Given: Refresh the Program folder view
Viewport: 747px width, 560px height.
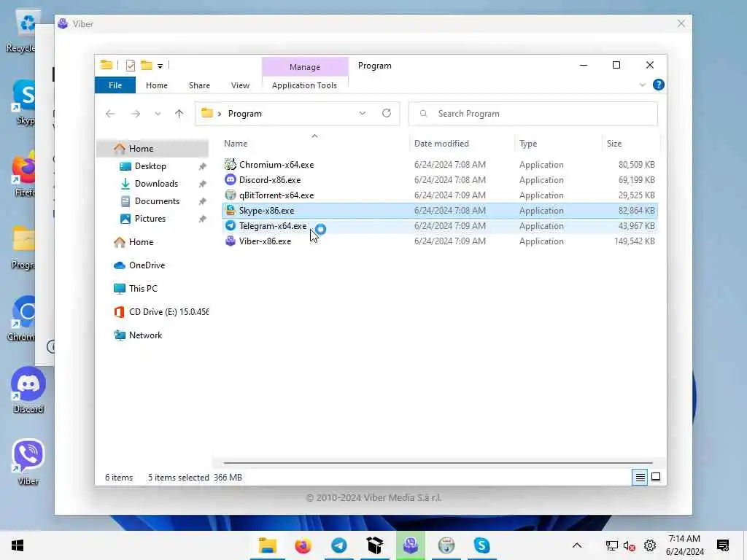Looking at the screenshot, I should pos(387,113).
